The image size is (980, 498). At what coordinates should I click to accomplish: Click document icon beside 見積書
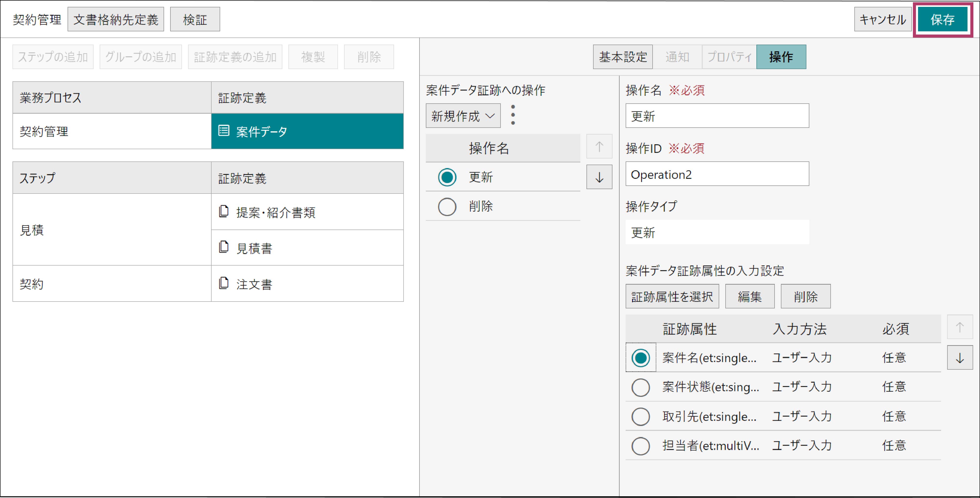coord(224,247)
